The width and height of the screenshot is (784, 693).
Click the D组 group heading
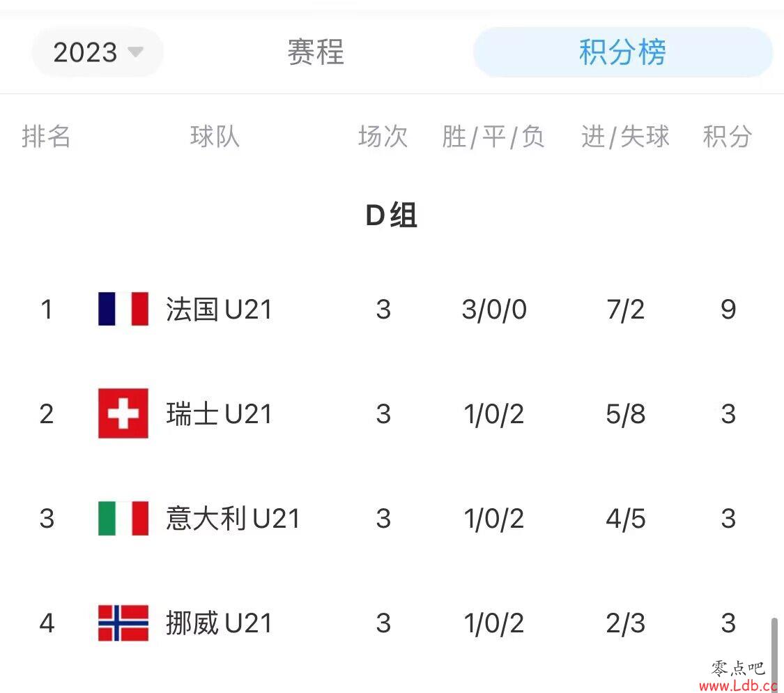(392, 215)
